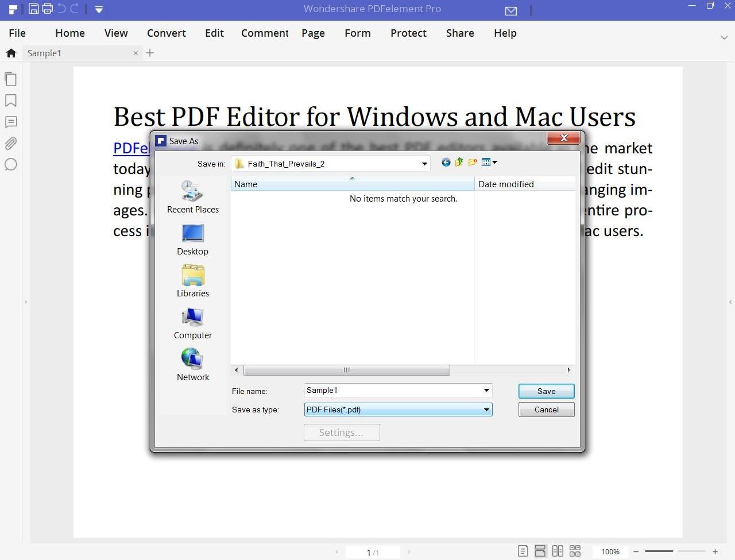Select Libraries in the places bar
Screen dimensions: 735x560
pos(193,281)
